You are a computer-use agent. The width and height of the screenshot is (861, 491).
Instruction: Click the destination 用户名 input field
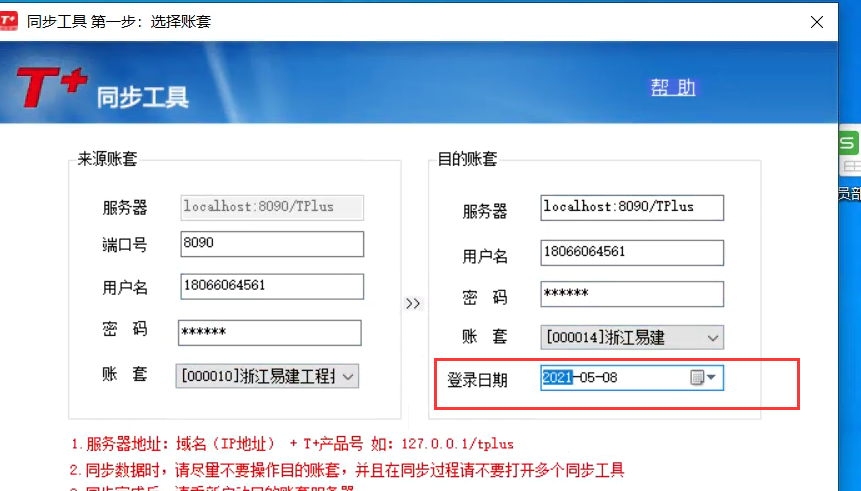[x=632, y=253]
